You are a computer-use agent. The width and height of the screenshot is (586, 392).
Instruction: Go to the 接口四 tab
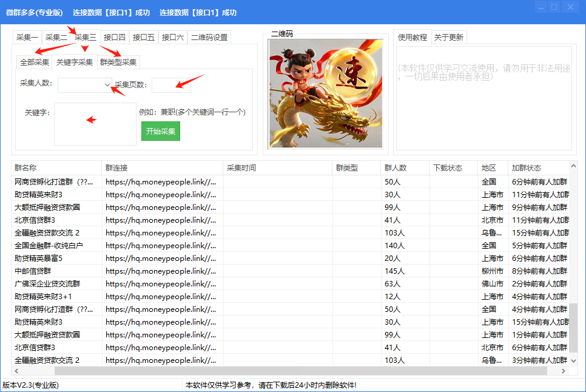115,38
